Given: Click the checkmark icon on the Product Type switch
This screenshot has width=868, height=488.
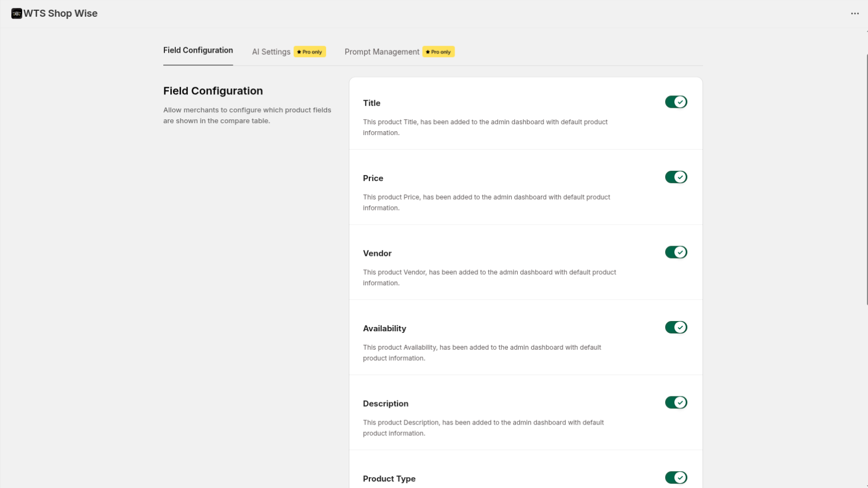Looking at the screenshot, I should pos(680,478).
